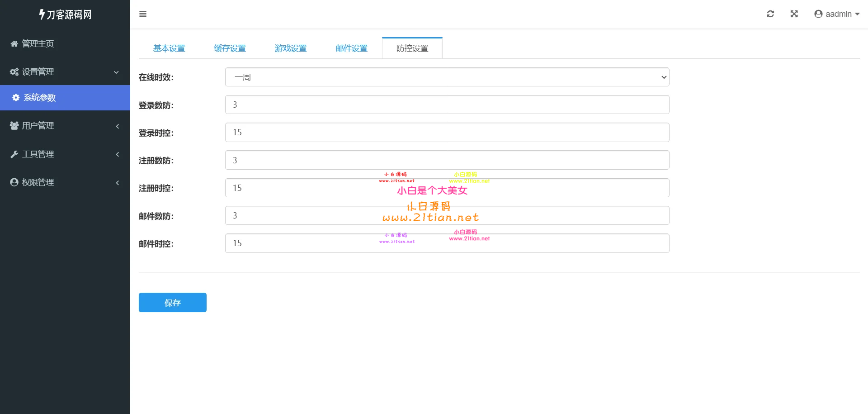
Task: Click the users icon beside 用户管理
Action: [14, 126]
